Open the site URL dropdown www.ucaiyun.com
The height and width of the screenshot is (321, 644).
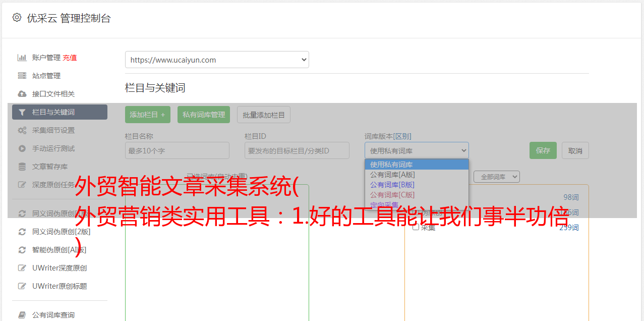point(217,60)
